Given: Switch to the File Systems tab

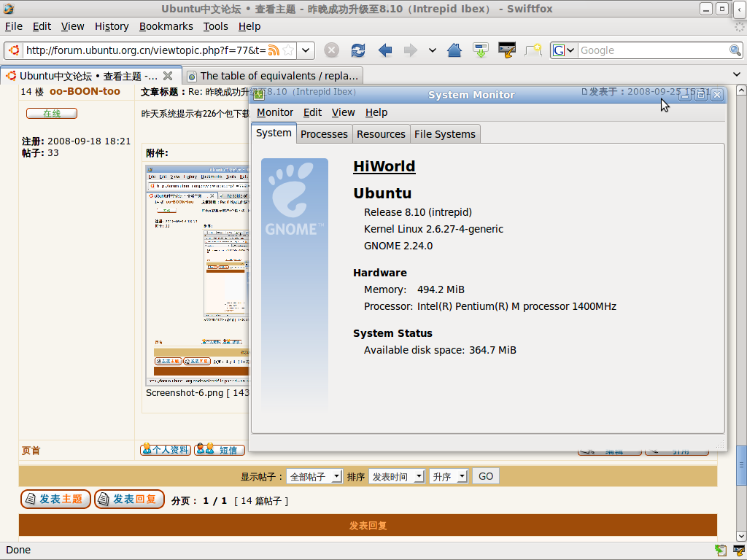Looking at the screenshot, I should coord(445,134).
